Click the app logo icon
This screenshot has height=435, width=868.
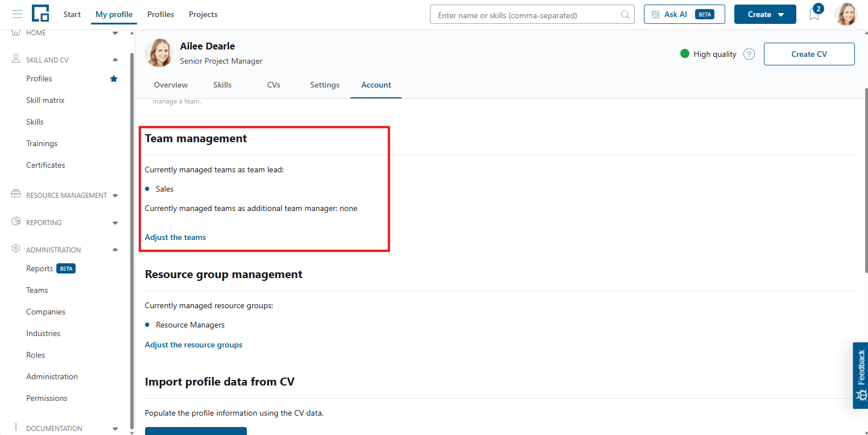pyautogui.click(x=40, y=13)
